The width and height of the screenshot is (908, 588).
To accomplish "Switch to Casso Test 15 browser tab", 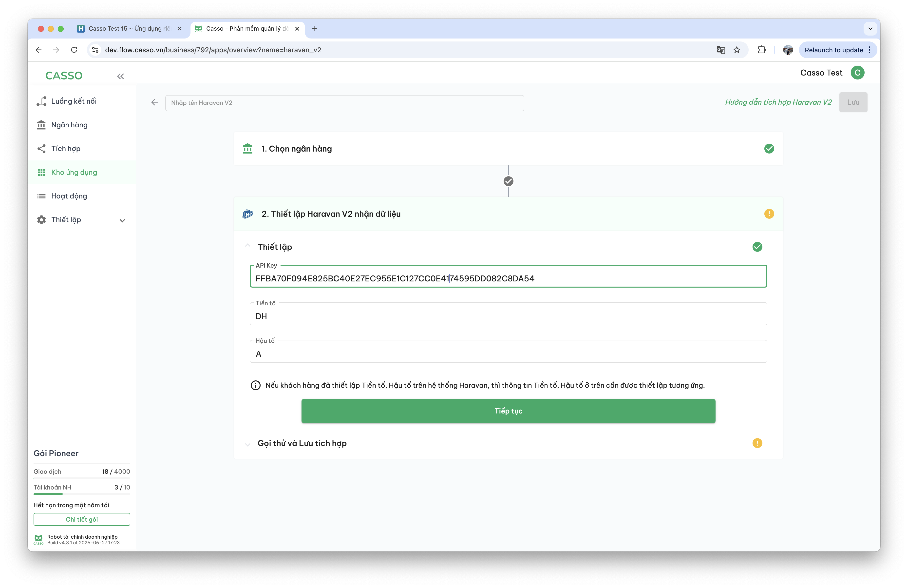I will (x=129, y=29).
